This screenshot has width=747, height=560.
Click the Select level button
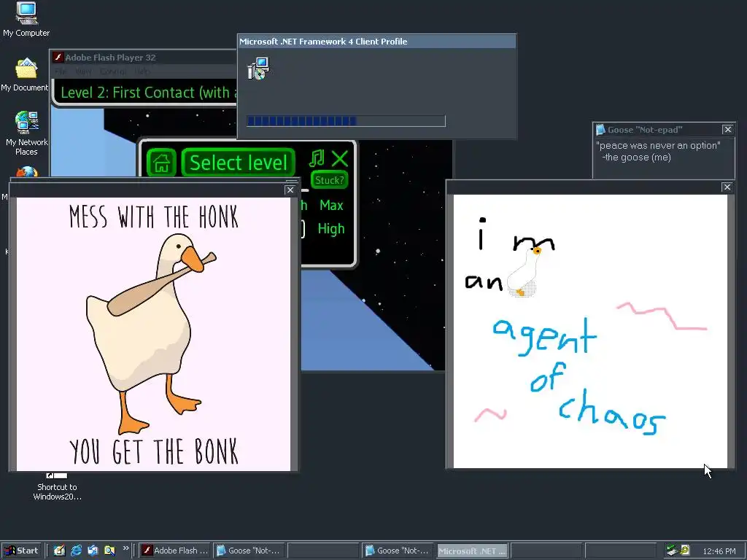[x=239, y=163]
